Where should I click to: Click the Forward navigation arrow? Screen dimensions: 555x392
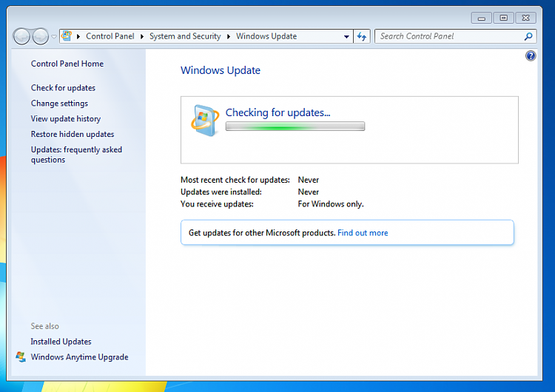click(41, 36)
